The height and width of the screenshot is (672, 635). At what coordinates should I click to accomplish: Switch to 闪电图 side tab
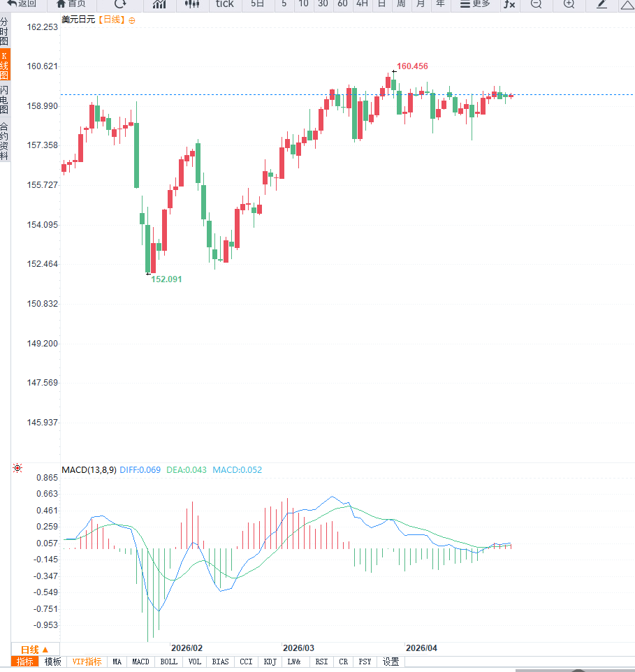point(5,101)
